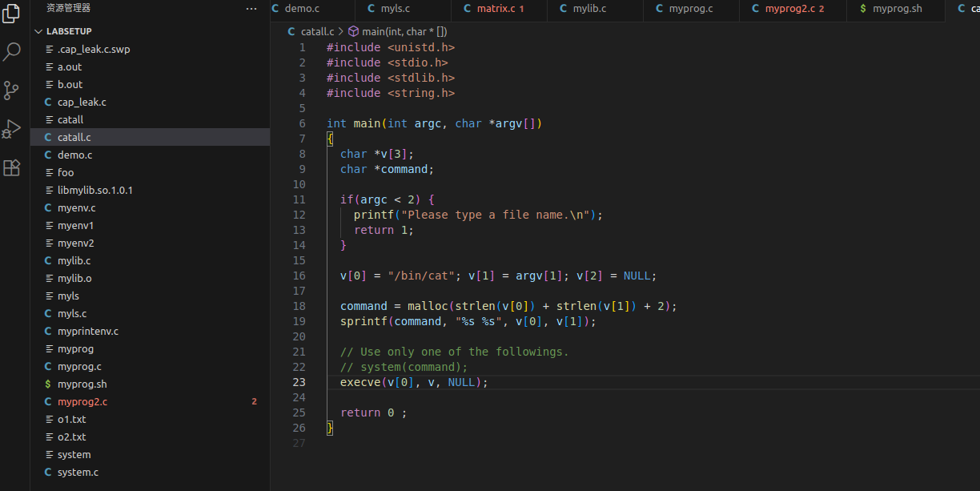Click the return 0 ; statement
Viewport: 980px width, 491px height.
coord(373,413)
